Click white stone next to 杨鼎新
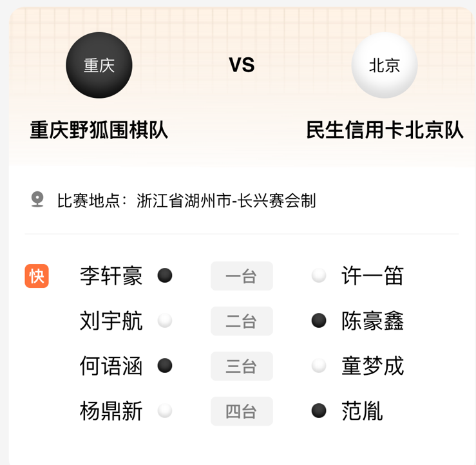 pos(165,411)
